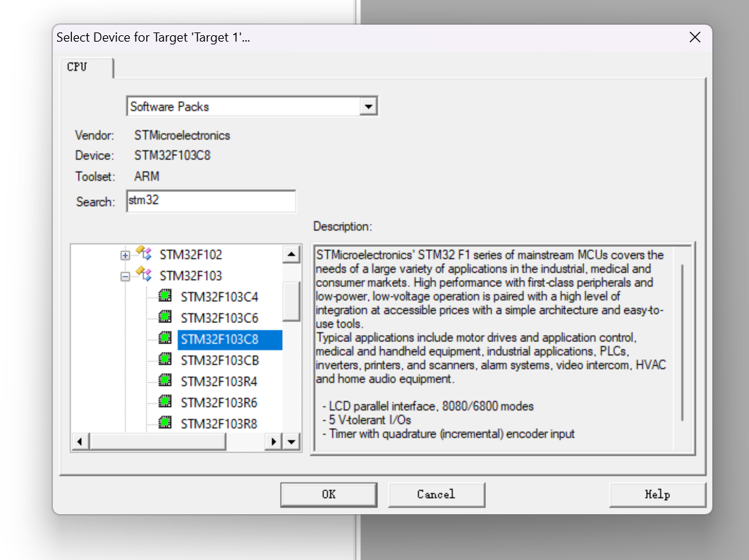Image resolution: width=749 pixels, height=560 pixels.
Task: Select the STM32F102 family label
Action: point(190,255)
